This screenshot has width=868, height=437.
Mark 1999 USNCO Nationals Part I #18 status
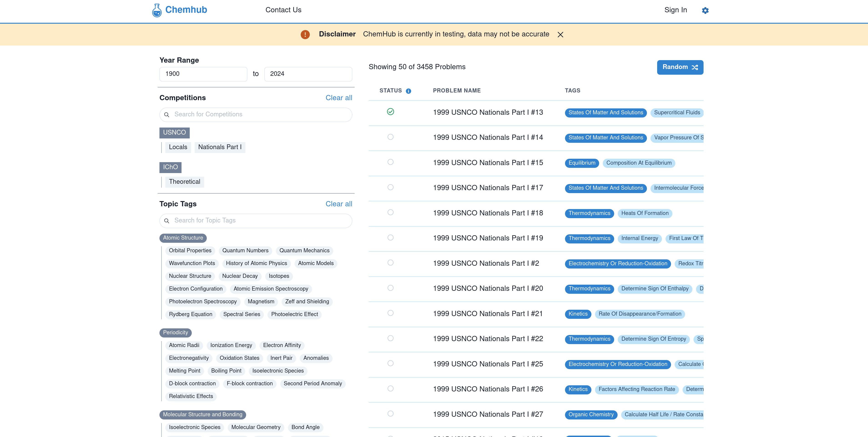click(390, 212)
